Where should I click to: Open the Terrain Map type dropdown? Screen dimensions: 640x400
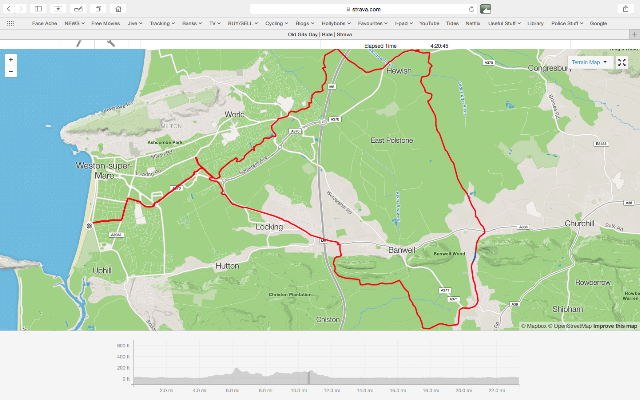tap(589, 62)
